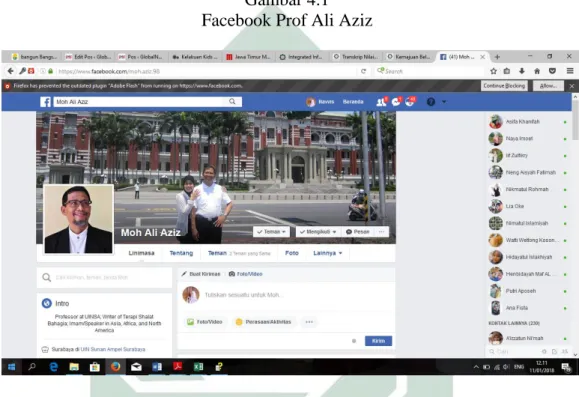This screenshot has width=579, height=397.
Task: Open the Windows action center notification icon
Action: point(565,367)
